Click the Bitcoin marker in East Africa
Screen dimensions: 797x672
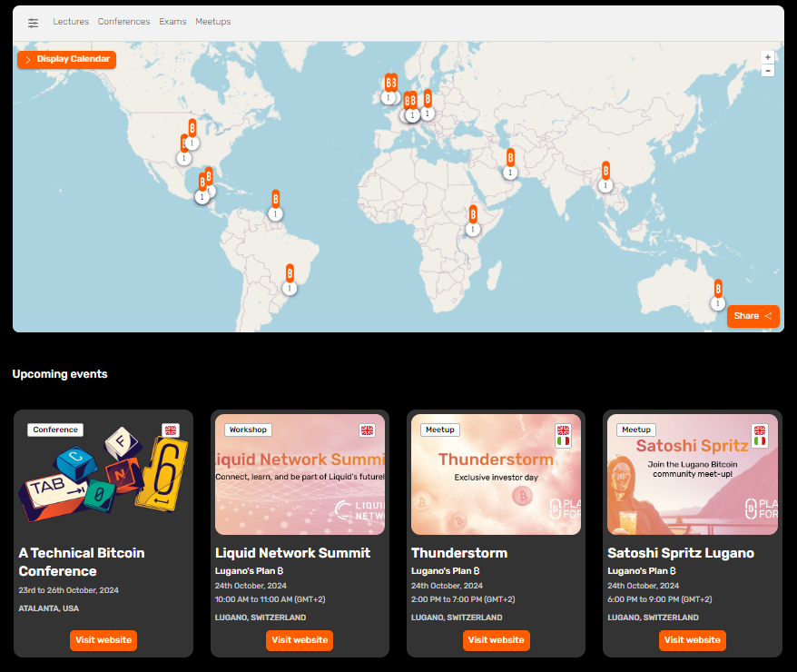click(473, 215)
